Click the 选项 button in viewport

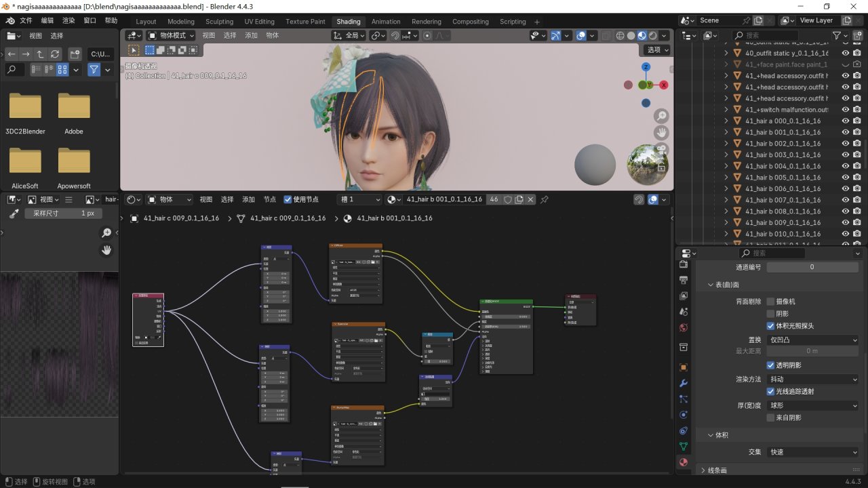point(657,49)
